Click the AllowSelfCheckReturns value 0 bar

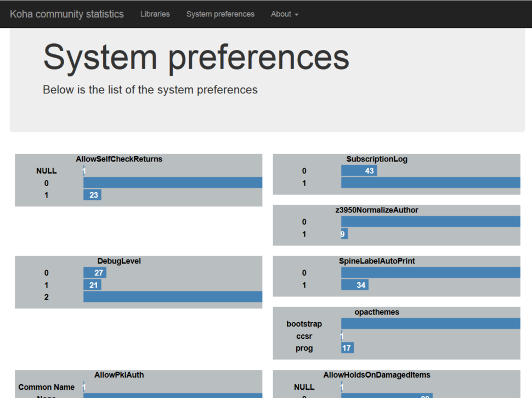[x=173, y=183]
